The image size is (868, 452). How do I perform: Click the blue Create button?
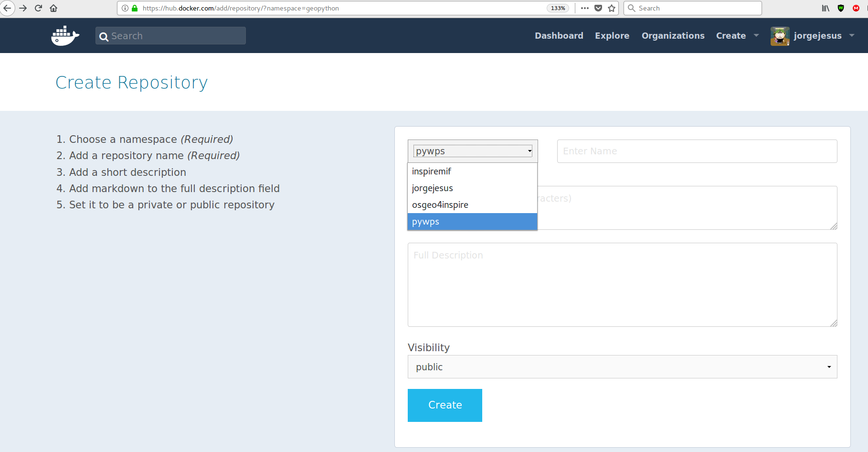(x=445, y=405)
